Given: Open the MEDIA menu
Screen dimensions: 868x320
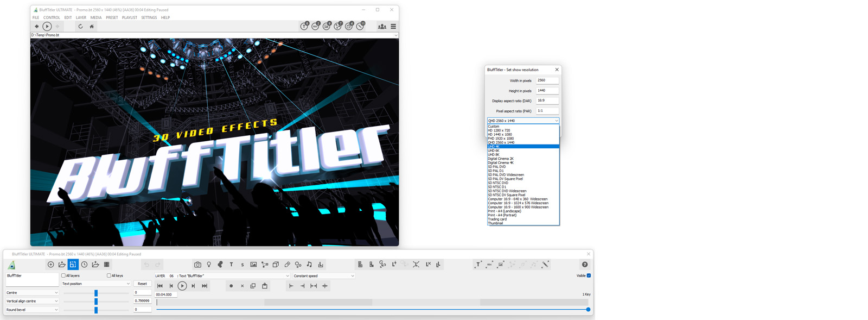Looking at the screenshot, I should [96, 17].
